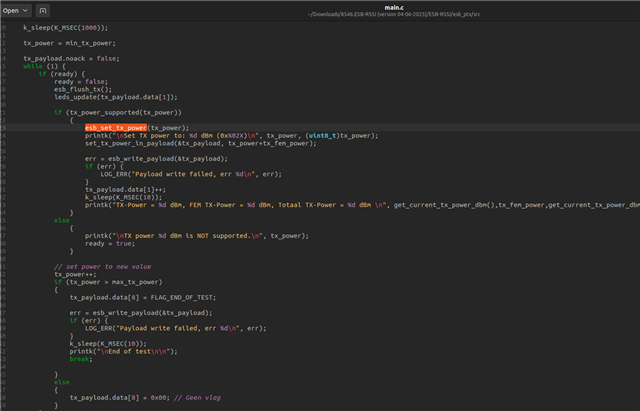The width and height of the screenshot is (640, 411).
Task: Select second LOG_ERR Payload write failed line
Action: 176,329
